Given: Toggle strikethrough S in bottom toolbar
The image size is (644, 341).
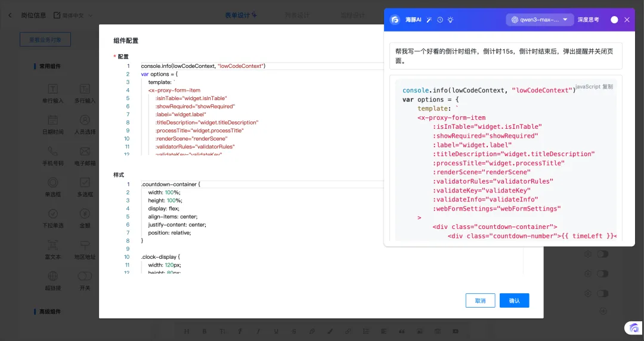Looking at the screenshot, I should (x=294, y=331).
